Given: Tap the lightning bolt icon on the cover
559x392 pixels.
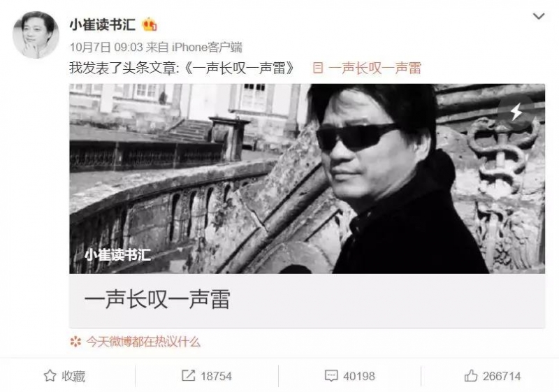Looking at the screenshot, I should [x=516, y=112].
